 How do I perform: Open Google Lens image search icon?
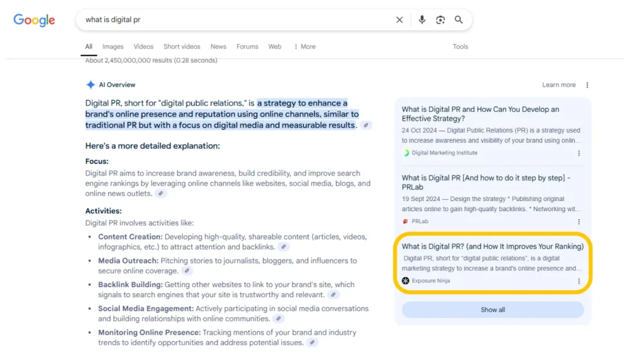click(440, 19)
